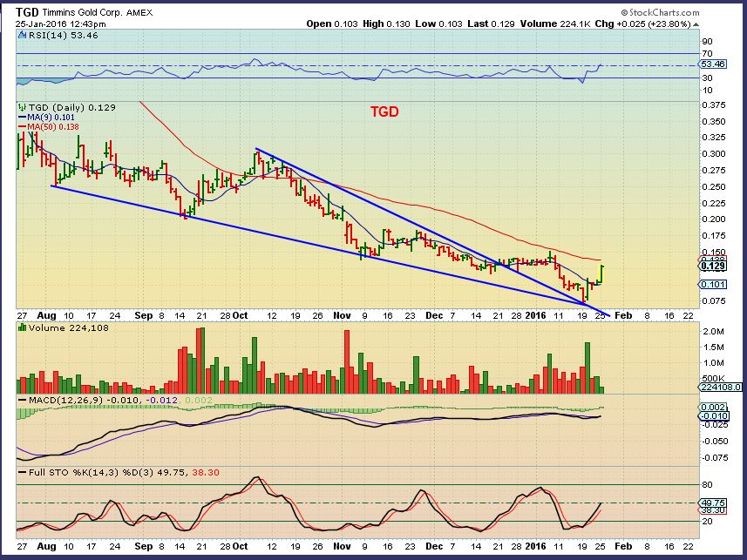
Task: Click the MA(50) red line legend marker
Action: (22, 126)
